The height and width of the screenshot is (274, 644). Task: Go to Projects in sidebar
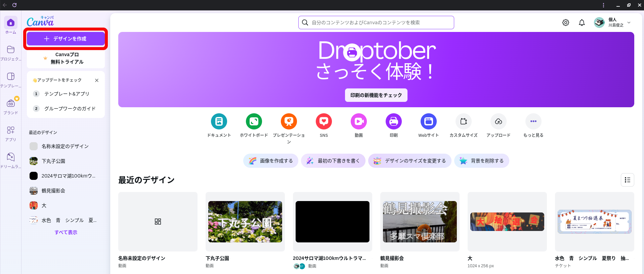click(x=10, y=53)
